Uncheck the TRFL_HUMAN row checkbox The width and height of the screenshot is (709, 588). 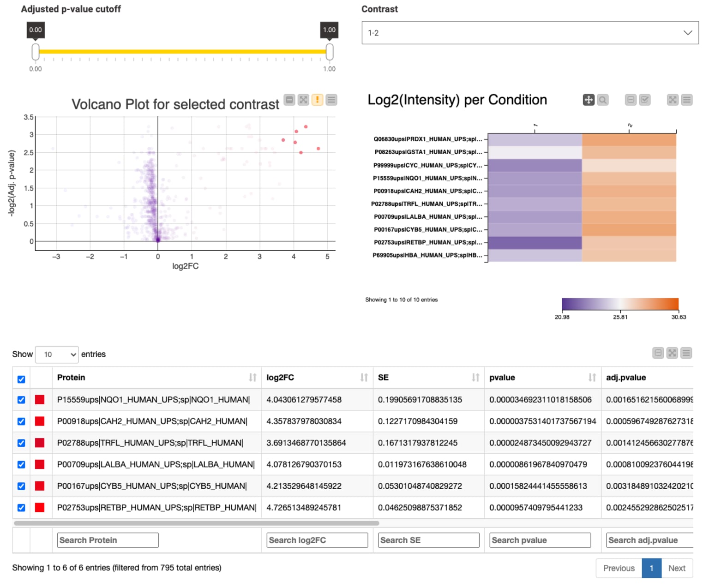pos(21,443)
